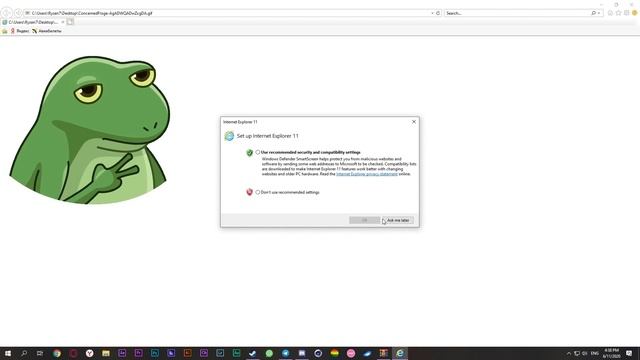Click the OK button in setup dialog
640x360 pixels.
[364, 220]
